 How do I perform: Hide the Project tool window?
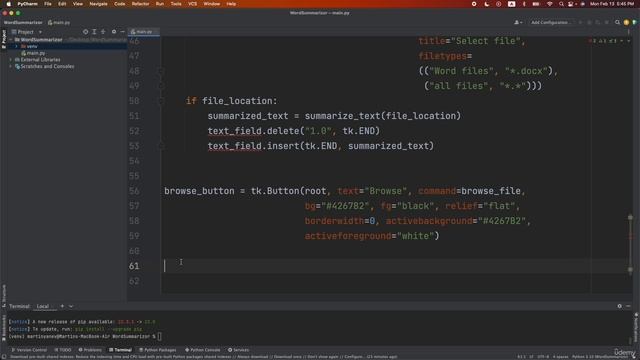coord(122,32)
